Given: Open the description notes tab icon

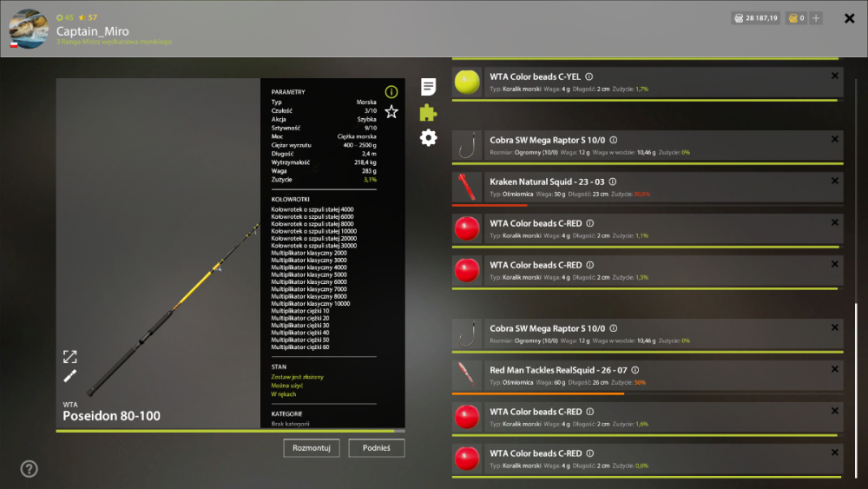Looking at the screenshot, I should coord(428,86).
